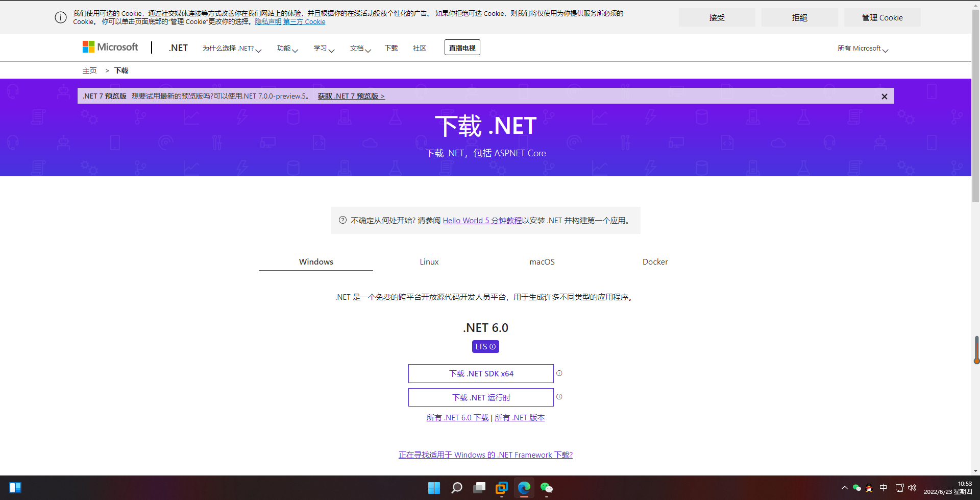Click the LTS badge info icon

pyautogui.click(x=493, y=347)
